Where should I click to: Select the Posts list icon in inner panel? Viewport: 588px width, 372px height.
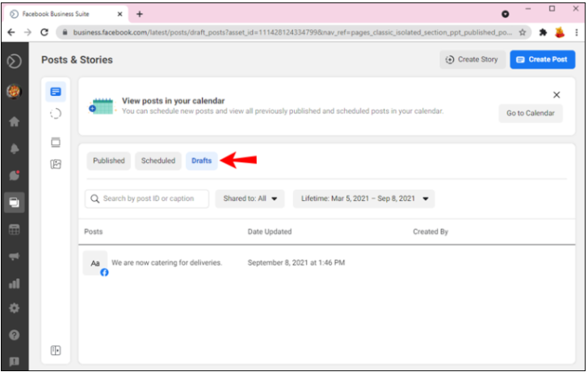click(x=56, y=92)
